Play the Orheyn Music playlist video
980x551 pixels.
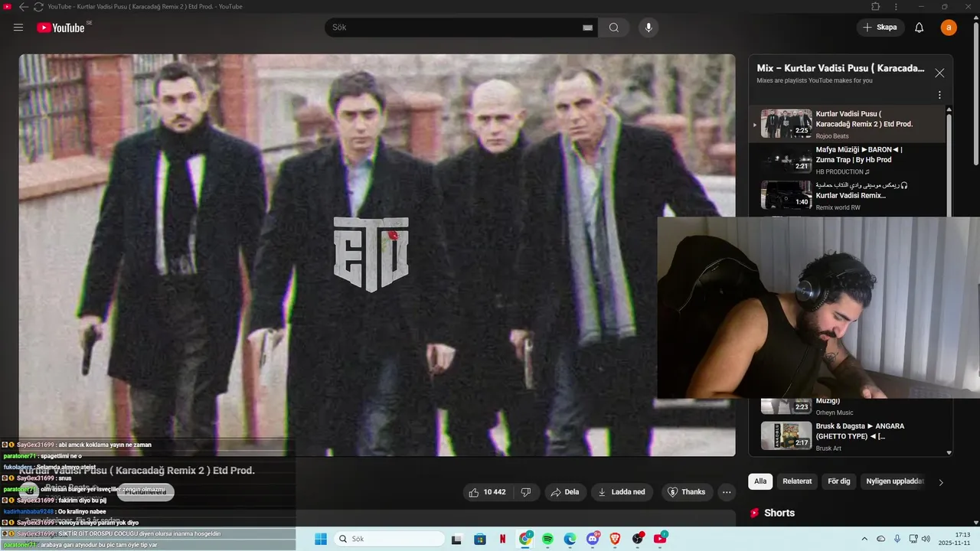point(848,406)
